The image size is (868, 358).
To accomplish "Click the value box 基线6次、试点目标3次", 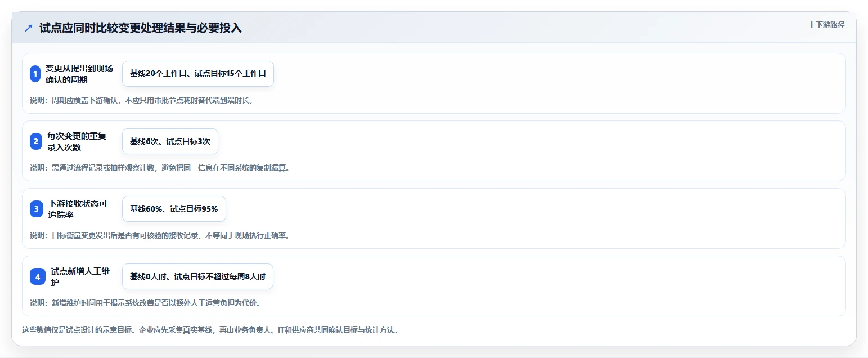I will [170, 141].
